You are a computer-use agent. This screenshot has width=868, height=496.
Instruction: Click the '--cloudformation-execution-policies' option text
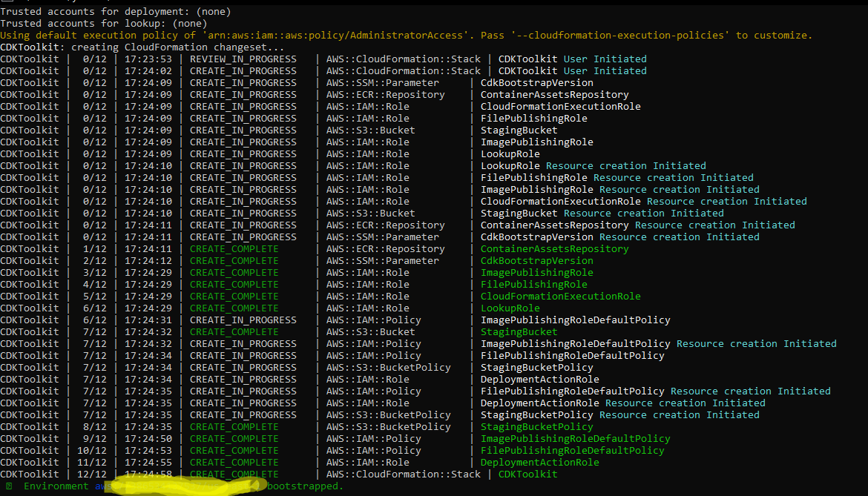(x=620, y=36)
